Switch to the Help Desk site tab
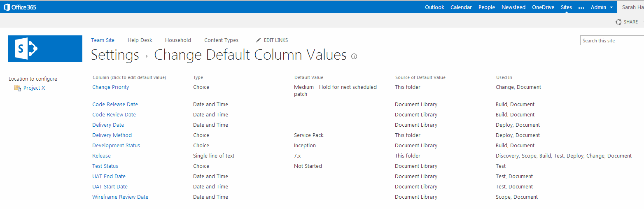The width and height of the screenshot is (644, 209). pos(140,40)
